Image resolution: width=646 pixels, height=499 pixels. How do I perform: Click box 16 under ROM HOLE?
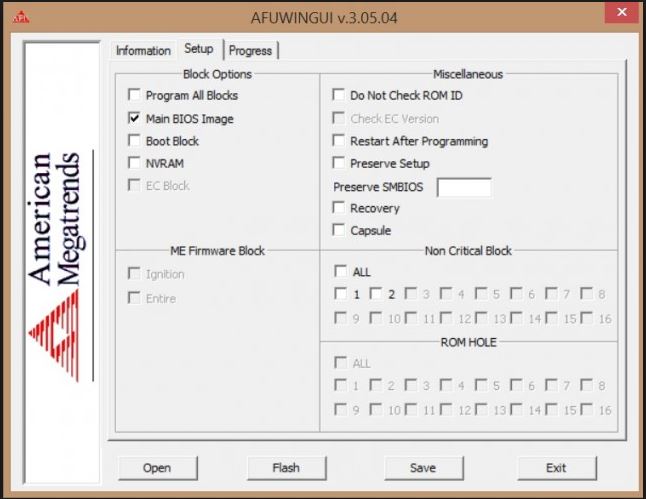pos(586,409)
